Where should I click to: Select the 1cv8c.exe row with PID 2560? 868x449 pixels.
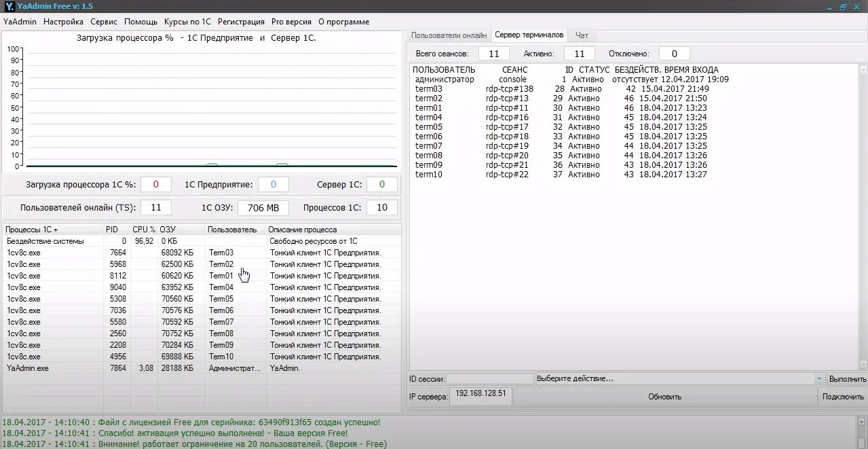202,334
